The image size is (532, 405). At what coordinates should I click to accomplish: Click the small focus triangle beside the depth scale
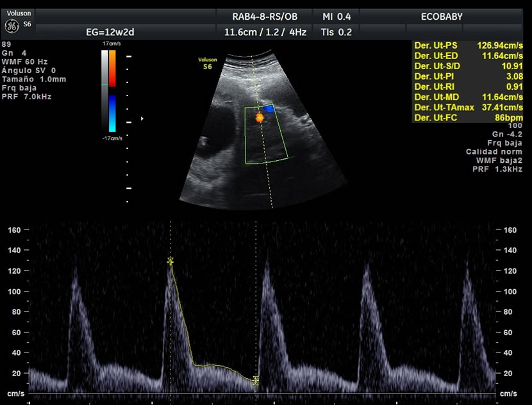(x=142, y=119)
